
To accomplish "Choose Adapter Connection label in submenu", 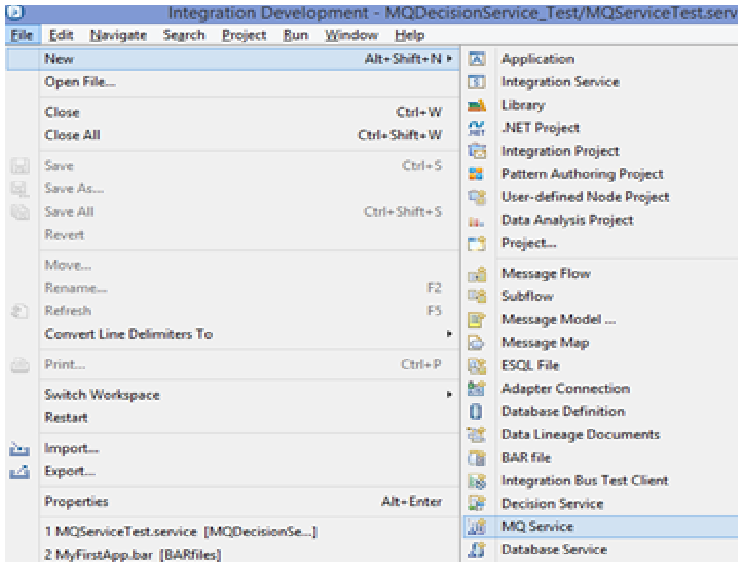I will coord(566,388).
